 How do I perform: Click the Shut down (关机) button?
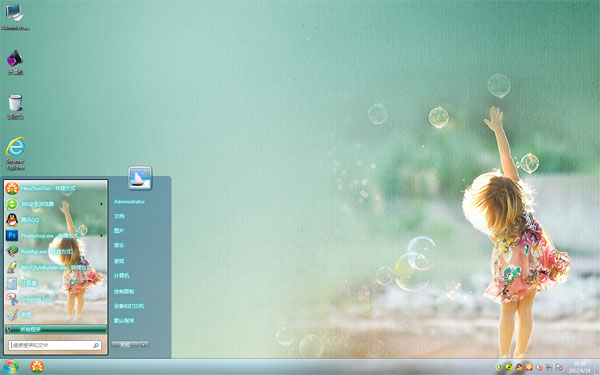(126, 345)
